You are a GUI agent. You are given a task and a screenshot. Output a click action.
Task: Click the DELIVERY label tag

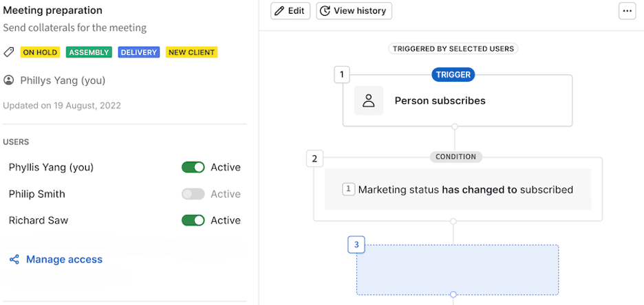coord(139,52)
